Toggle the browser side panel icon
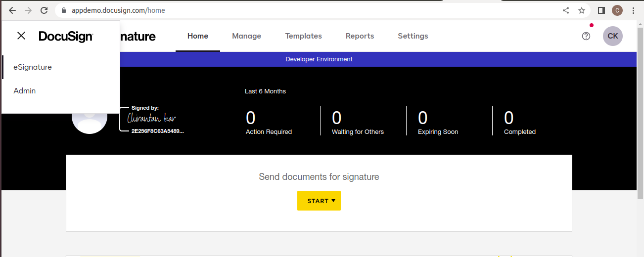644x257 pixels. coord(601,10)
